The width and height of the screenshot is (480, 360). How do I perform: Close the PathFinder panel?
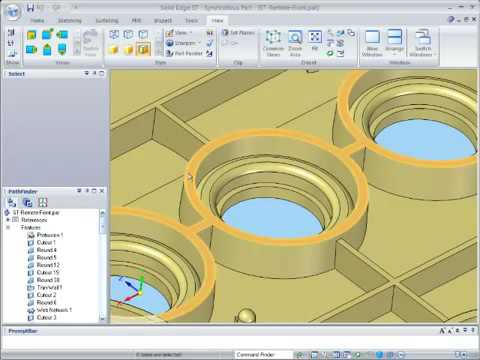point(102,191)
